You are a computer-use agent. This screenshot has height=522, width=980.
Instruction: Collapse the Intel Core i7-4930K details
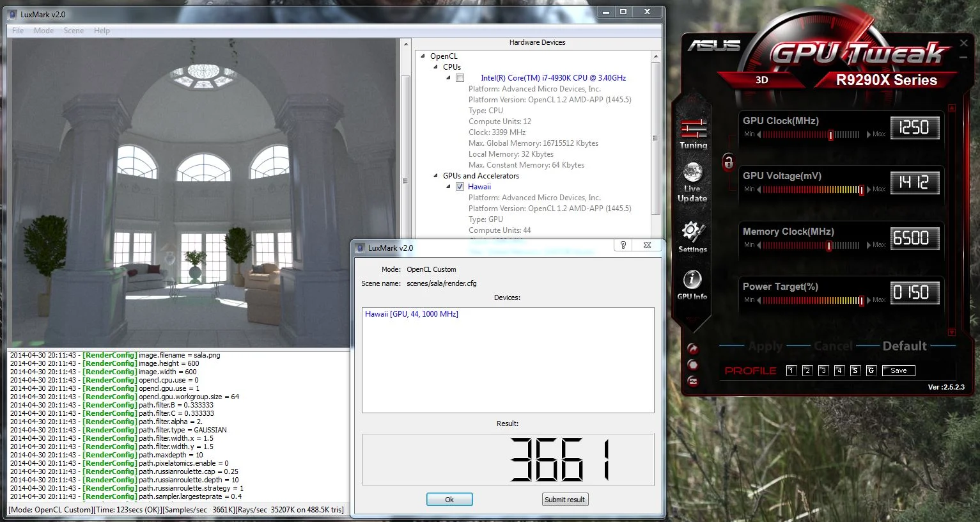pyautogui.click(x=448, y=78)
